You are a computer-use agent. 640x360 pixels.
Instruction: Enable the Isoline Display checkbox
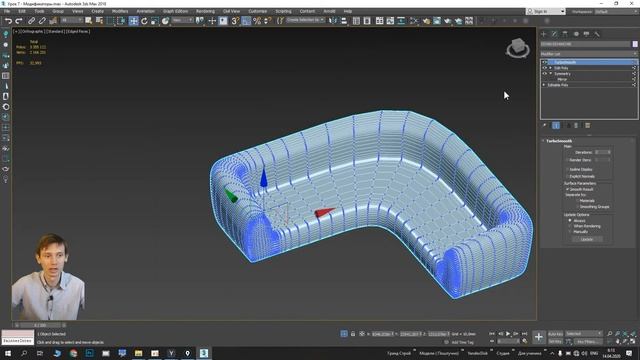point(567,169)
